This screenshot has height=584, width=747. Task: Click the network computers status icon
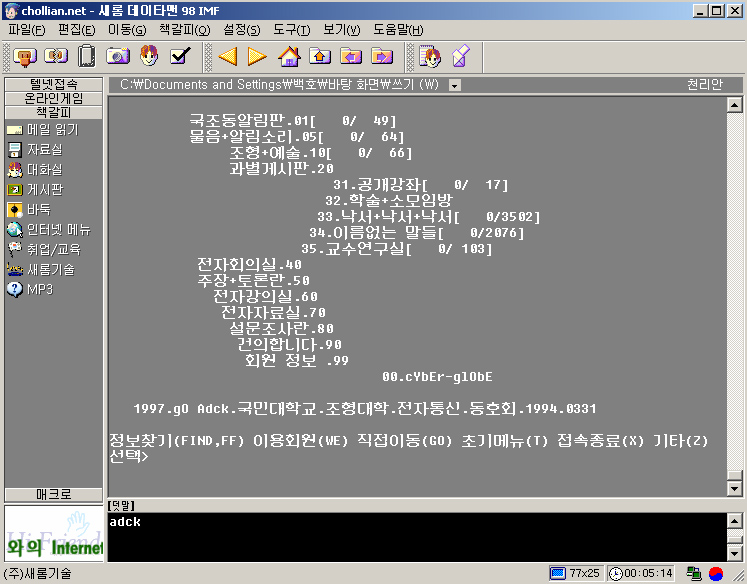694,574
